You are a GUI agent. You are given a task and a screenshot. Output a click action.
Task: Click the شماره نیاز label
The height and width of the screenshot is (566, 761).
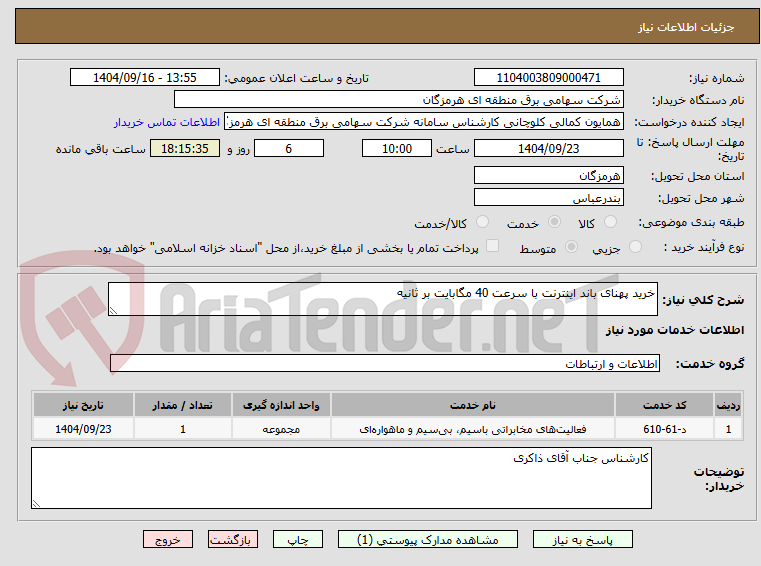[x=716, y=78]
